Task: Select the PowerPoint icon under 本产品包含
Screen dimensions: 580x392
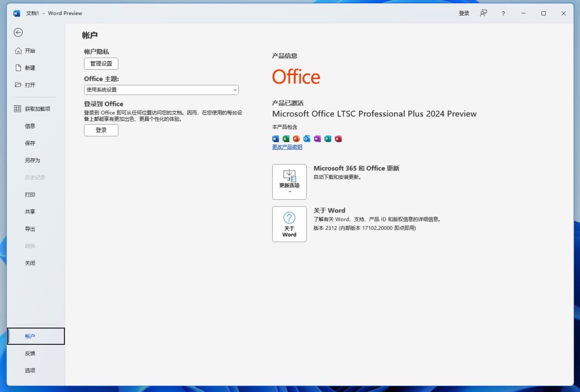Action: click(296, 139)
